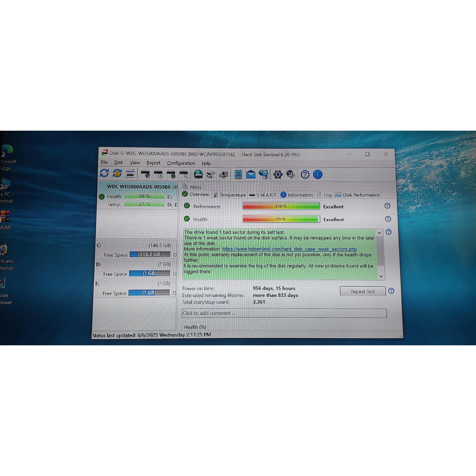
Task: Click the blue info circle toolbar icon
Action: [318, 175]
